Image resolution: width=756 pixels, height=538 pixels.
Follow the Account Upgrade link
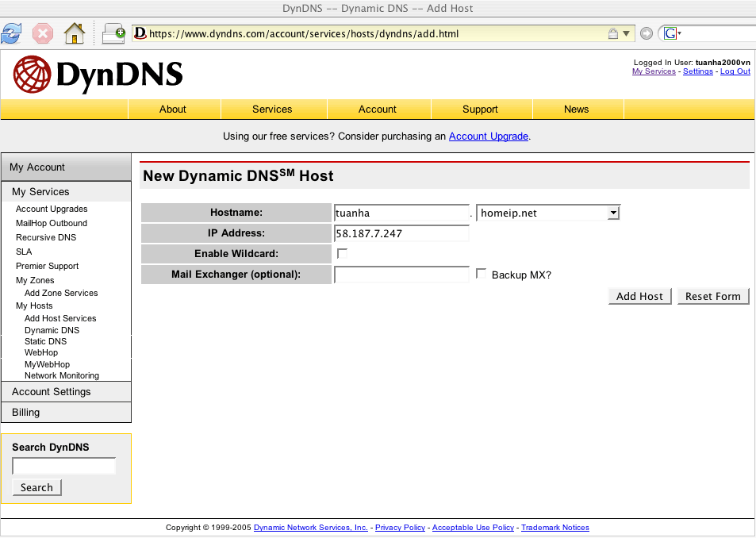pos(489,136)
